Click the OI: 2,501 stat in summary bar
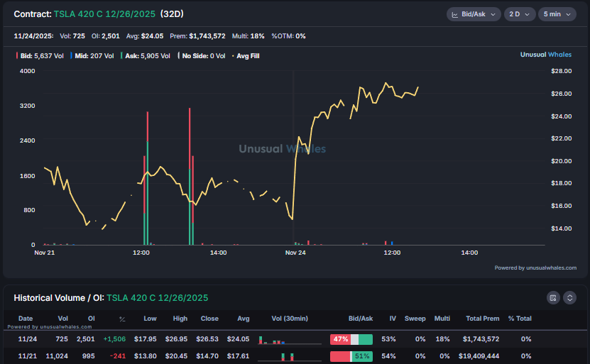The width and height of the screenshot is (590, 364). pos(105,36)
